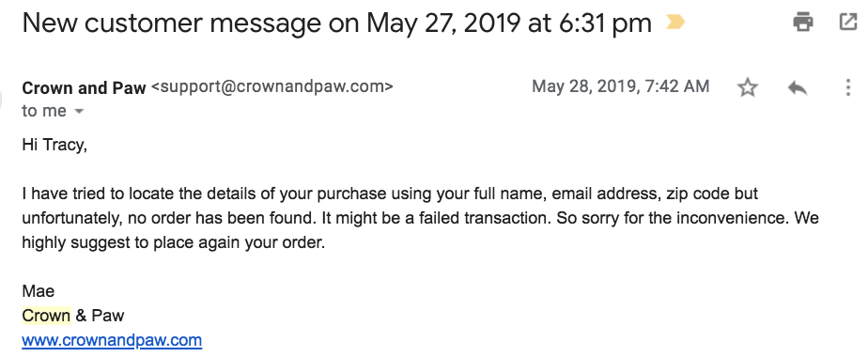868x357 pixels.
Task: Print this email using the printer icon
Action: [x=802, y=23]
